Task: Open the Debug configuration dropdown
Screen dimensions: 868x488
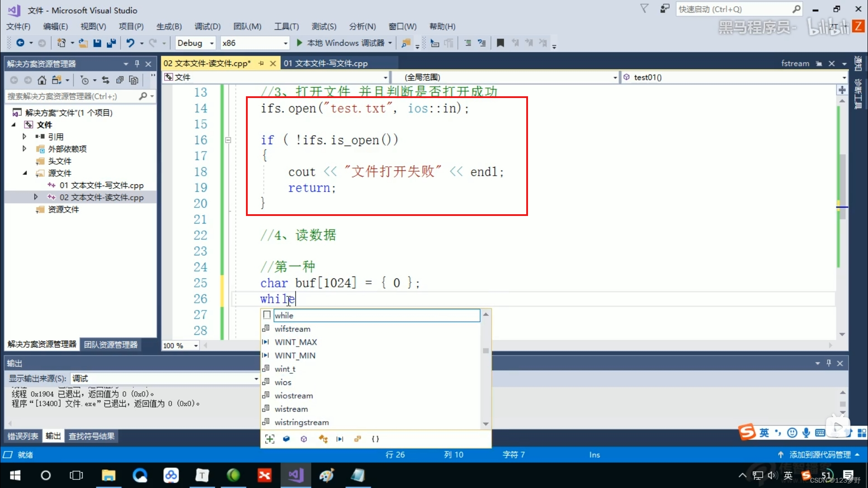Action: 212,43
